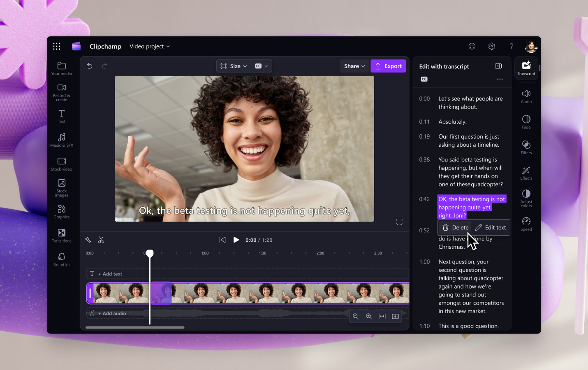Image resolution: width=588 pixels, height=370 pixels.
Task: Open the Stock video tab
Action: pyautogui.click(x=62, y=164)
